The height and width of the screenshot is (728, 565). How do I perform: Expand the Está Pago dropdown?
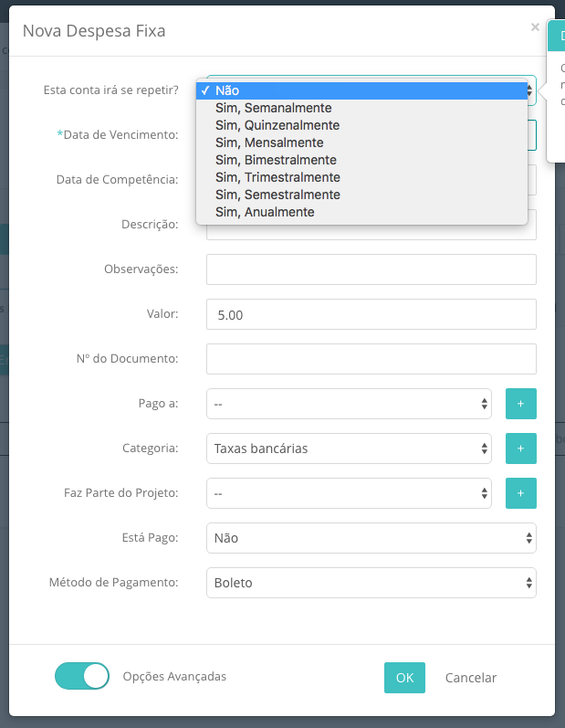[x=371, y=538]
